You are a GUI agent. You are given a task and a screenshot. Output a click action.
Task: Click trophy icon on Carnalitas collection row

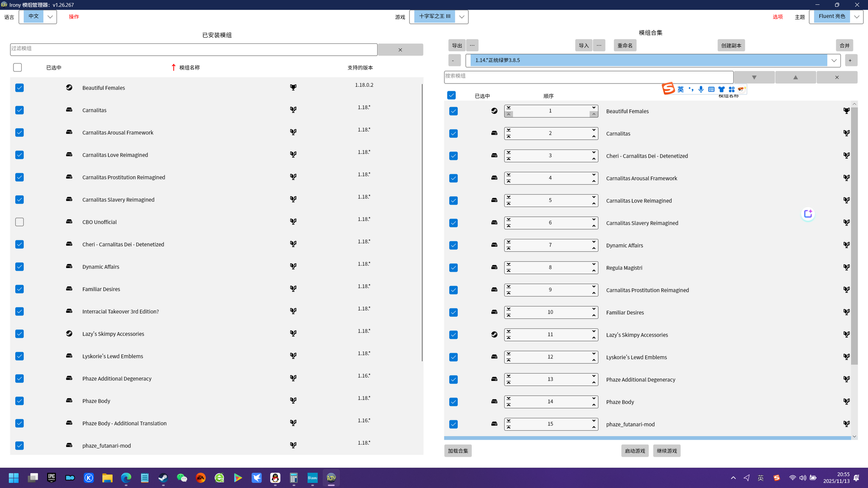[x=846, y=133]
